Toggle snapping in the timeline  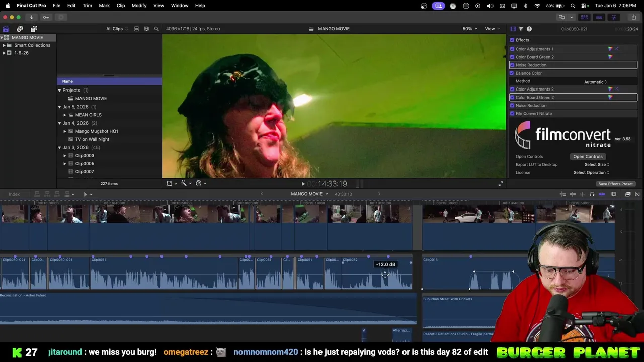(602, 194)
